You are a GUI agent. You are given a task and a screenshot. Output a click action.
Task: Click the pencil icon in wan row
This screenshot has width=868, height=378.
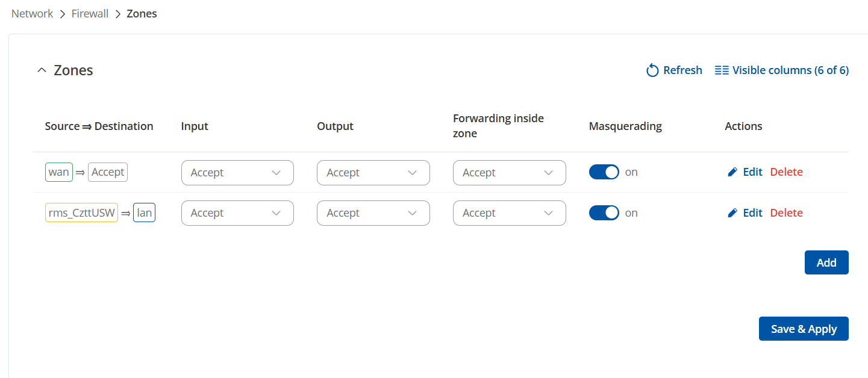point(732,172)
